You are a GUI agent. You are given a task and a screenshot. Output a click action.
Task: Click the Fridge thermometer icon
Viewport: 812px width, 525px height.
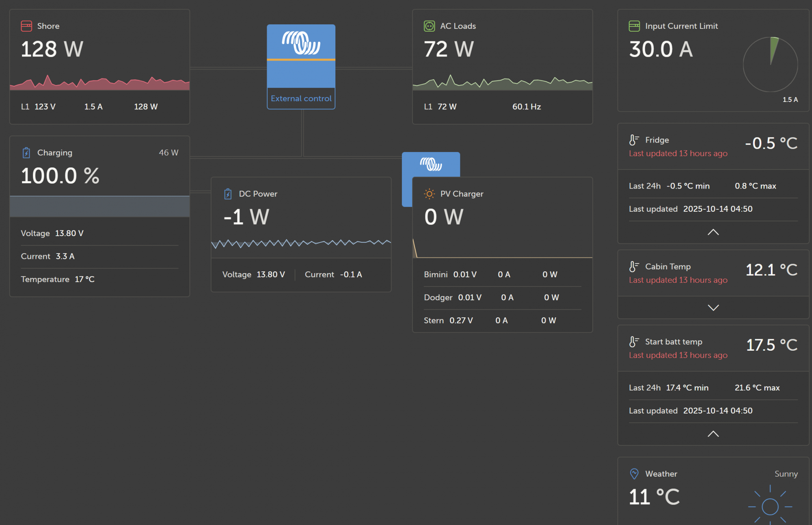point(633,140)
